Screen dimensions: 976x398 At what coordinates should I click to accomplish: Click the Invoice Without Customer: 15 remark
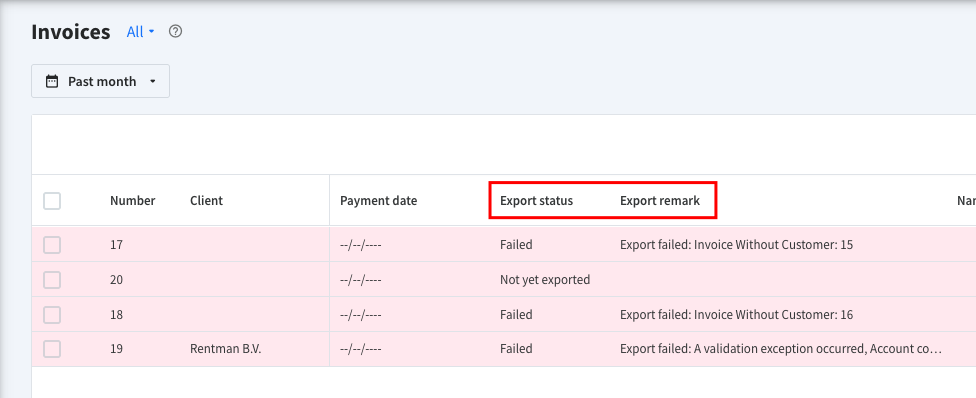736,245
